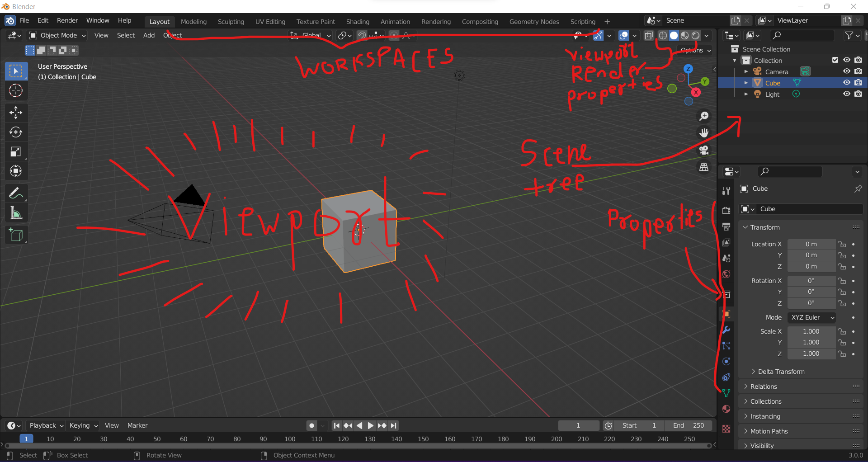The width and height of the screenshot is (868, 462).
Task: Open the Physics properties tab
Action: click(726, 361)
